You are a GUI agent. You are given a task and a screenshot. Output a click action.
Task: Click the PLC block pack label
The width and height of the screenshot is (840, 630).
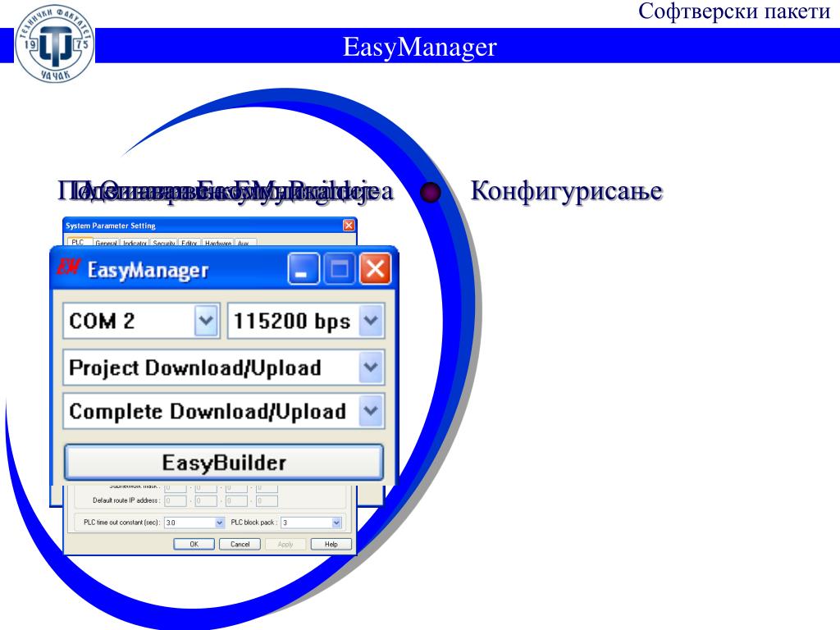pyautogui.click(x=254, y=523)
